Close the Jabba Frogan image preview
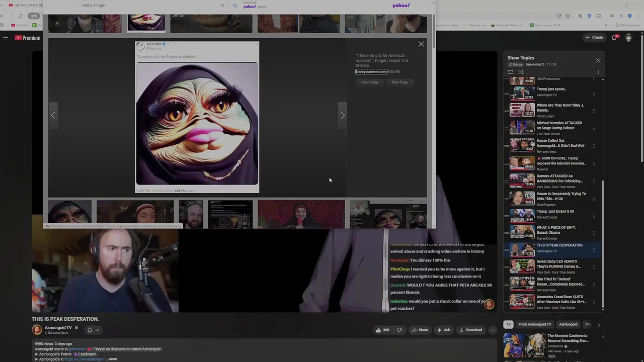 pyautogui.click(x=421, y=44)
